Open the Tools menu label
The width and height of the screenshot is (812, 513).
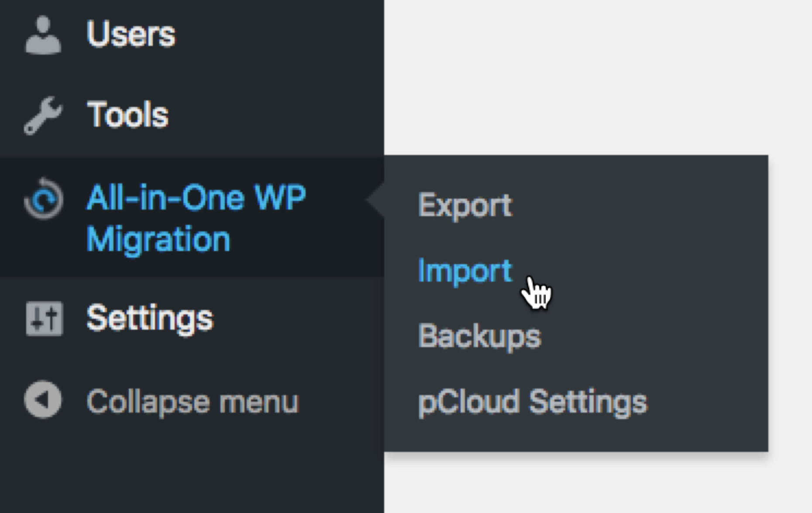click(128, 115)
